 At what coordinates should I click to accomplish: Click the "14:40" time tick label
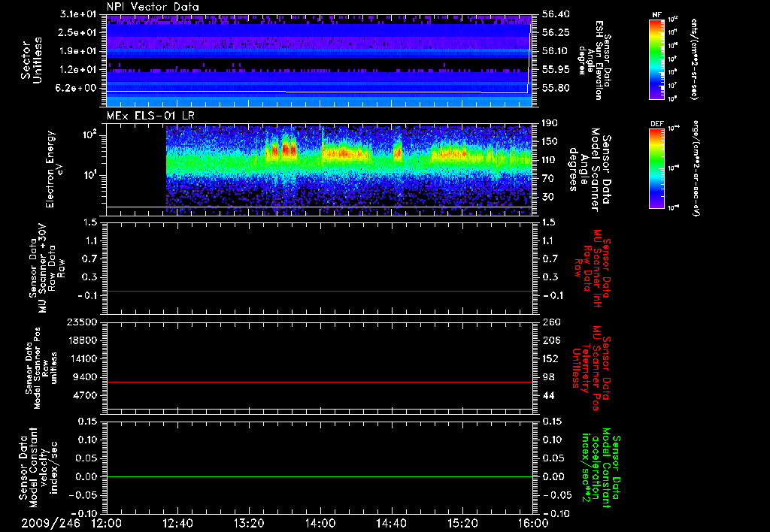(x=391, y=523)
